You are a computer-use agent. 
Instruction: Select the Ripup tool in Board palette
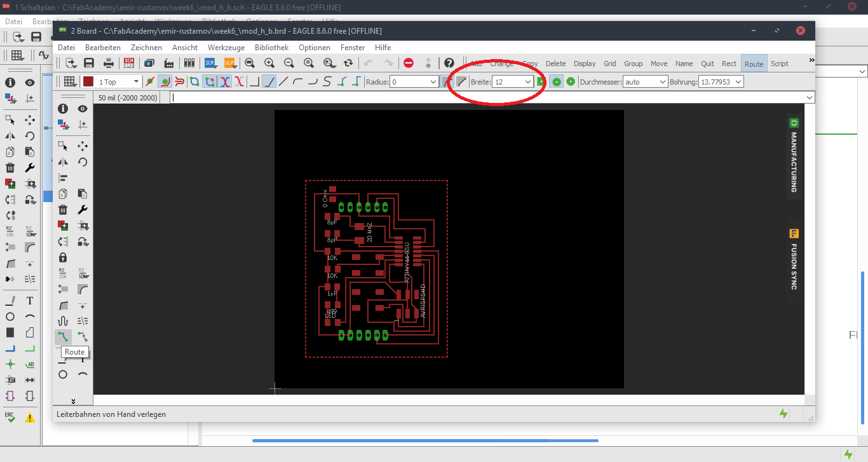(83, 337)
